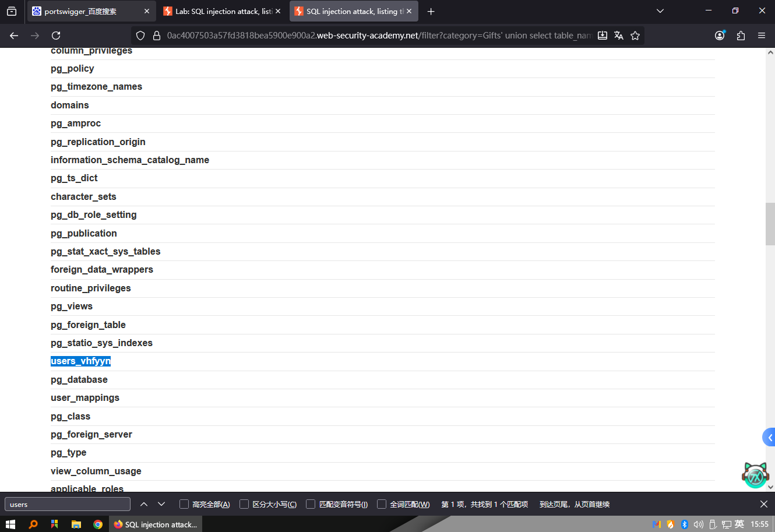This screenshot has height=532, width=775.
Task: Close the portswigger Baidu search tab
Action: [x=147, y=11]
